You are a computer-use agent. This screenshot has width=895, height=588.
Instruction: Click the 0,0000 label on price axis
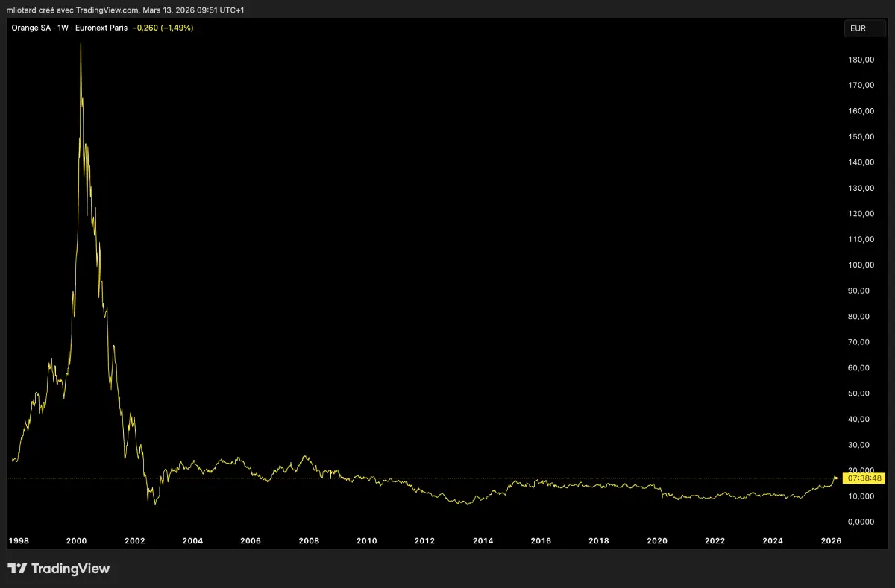coord(861,522)
